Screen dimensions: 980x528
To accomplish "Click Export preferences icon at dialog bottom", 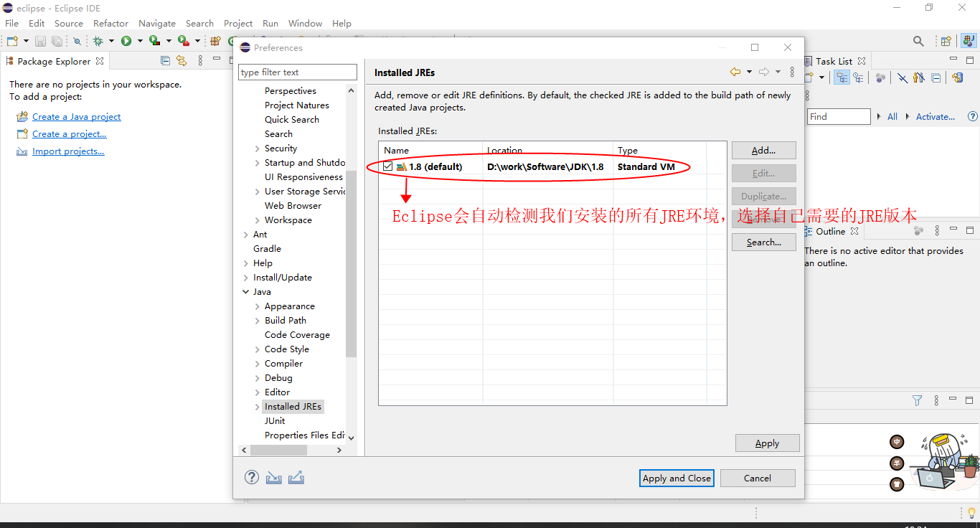I will click(296, 477).
